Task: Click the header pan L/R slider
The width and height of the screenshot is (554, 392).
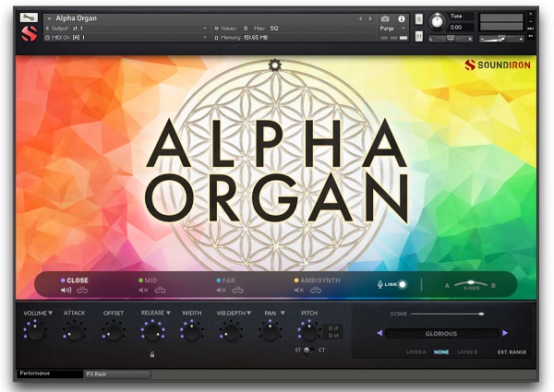Action: (x=451, y=39)
